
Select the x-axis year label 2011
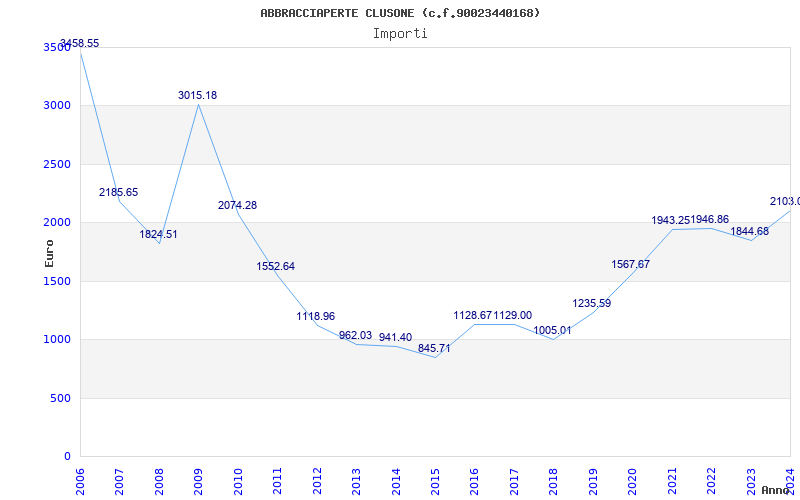coord(278,482)
